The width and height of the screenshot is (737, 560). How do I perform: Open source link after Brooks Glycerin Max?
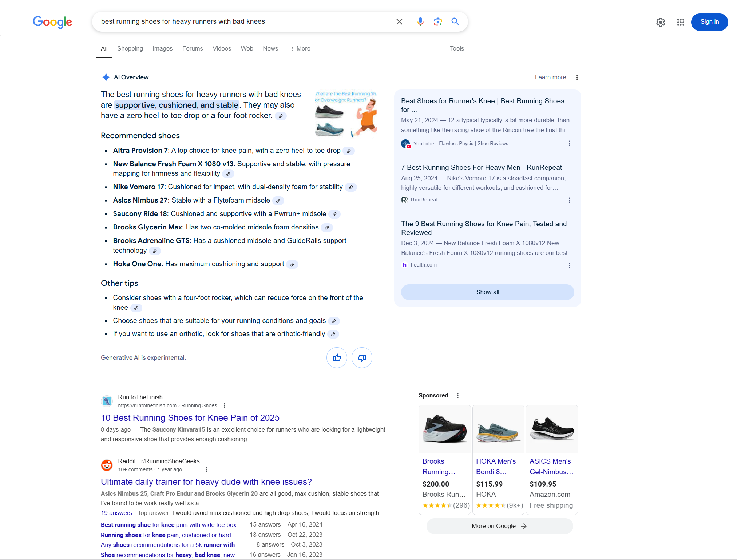(x=327, y=228)
